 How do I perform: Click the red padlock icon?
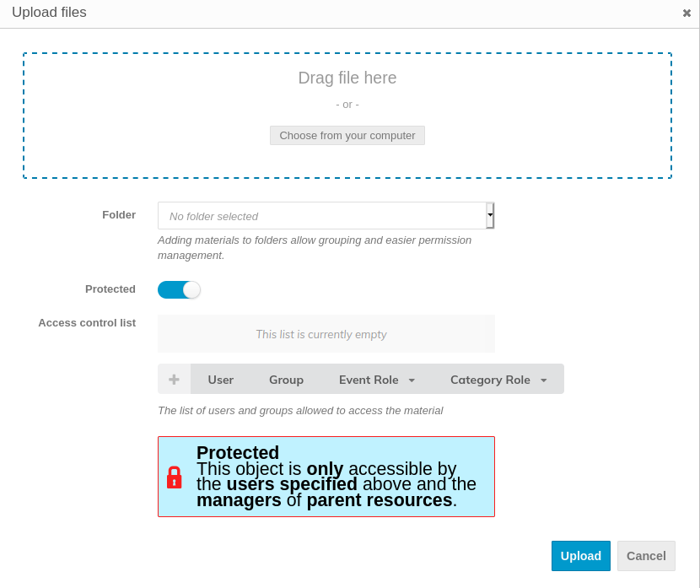pyautogui.click(x=175, y=477)
